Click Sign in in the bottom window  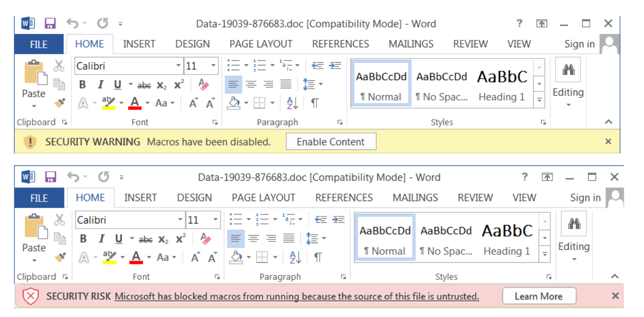(x=585, y=198)
